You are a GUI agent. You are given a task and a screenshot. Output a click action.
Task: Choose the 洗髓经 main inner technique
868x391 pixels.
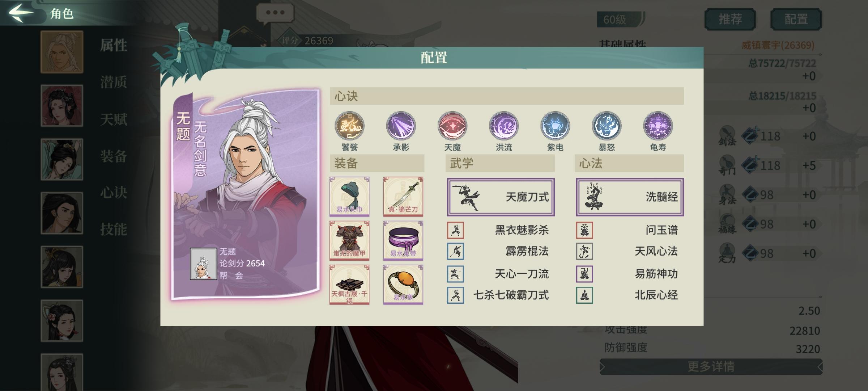629,197
